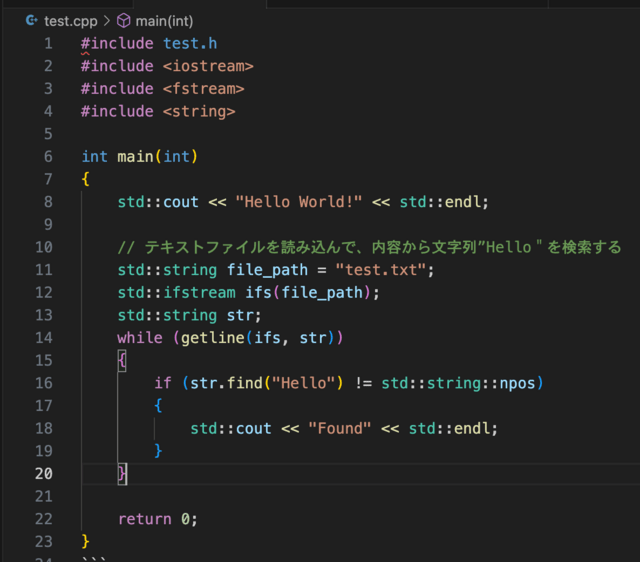Click the npos identifier on line 16
The height and width of the screenshot is (562, 640).
522,383
